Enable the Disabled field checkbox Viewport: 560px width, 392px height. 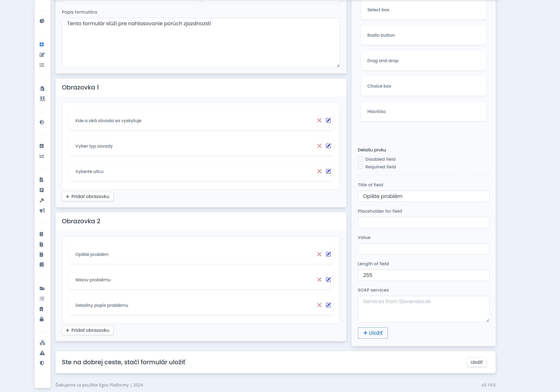(x=360, y=159)
